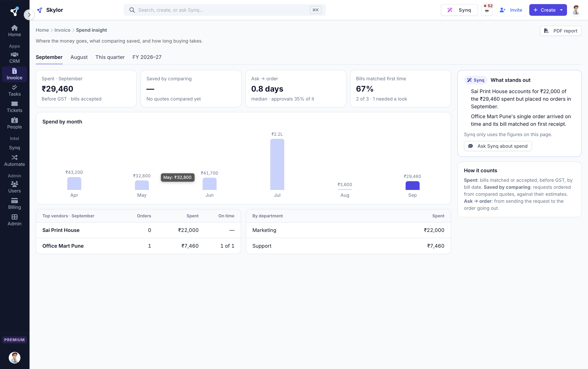588x369 pixels.
Task: Click the Skylor logo at sidebar top
Action: [14, 11]
